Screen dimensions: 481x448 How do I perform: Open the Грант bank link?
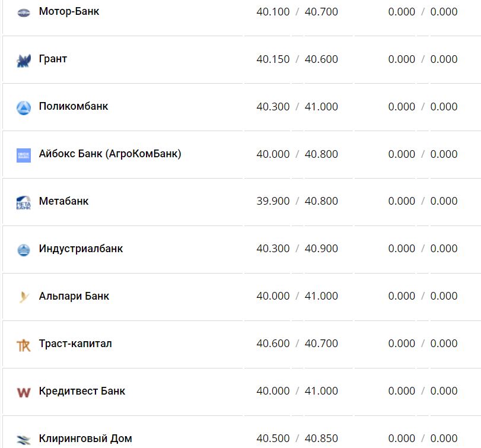tap(53, 59)
